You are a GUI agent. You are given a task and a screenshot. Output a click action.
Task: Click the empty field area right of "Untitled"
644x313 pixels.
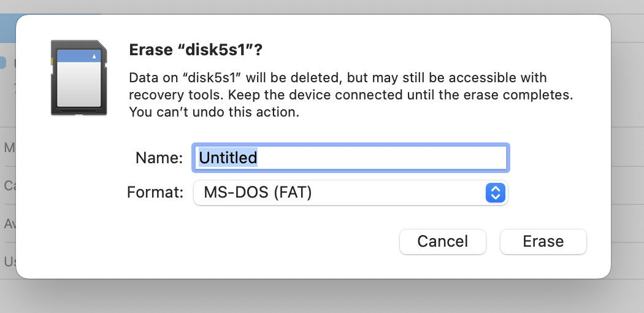click(382, 158)
